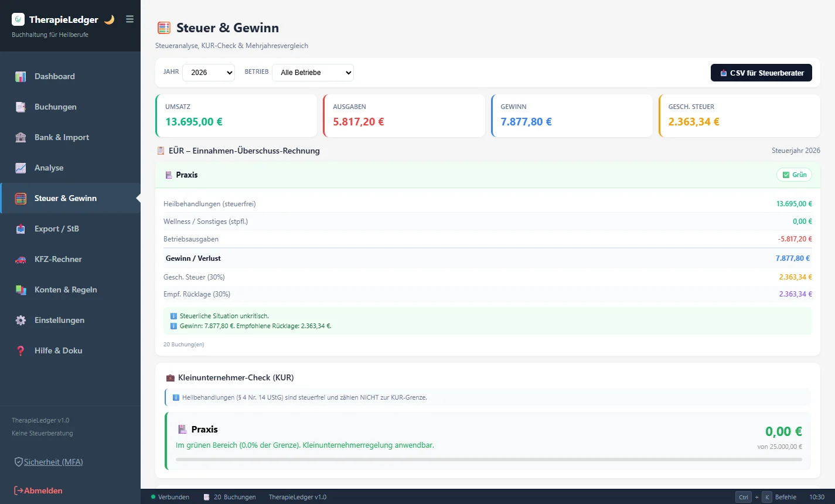Click the TherapieLedger logo icon
Image resolution: width=835 pixels, height=504 pixels.
pyautogui.click(x=18, y=19)
